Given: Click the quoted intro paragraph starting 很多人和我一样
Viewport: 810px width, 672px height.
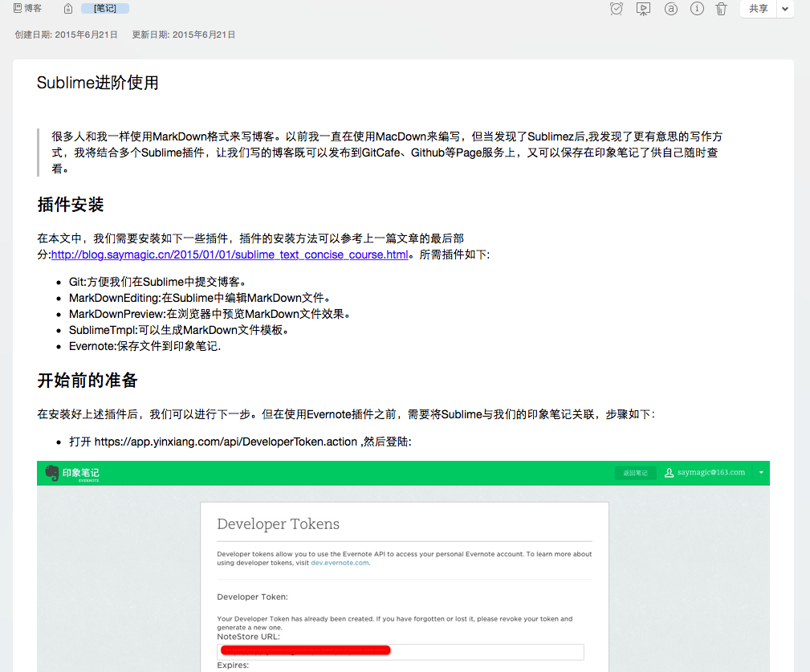Looking at the screenshot, I should pos(387,153).
